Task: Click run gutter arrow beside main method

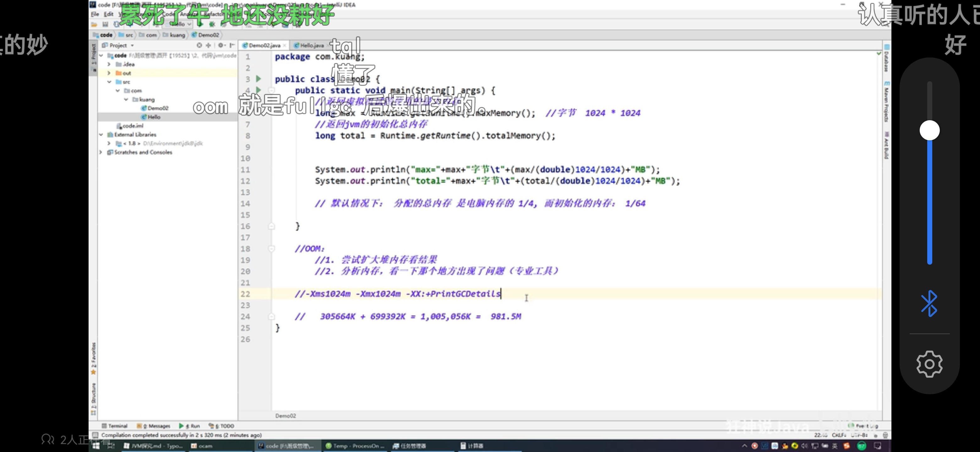Action: (x=259, y=90)
